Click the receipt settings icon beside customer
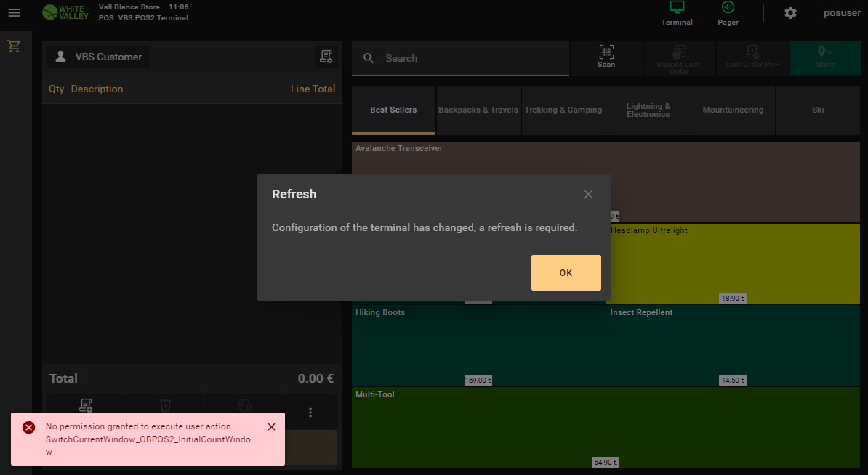This screenshot has width=868, height=475. (326, 57)
